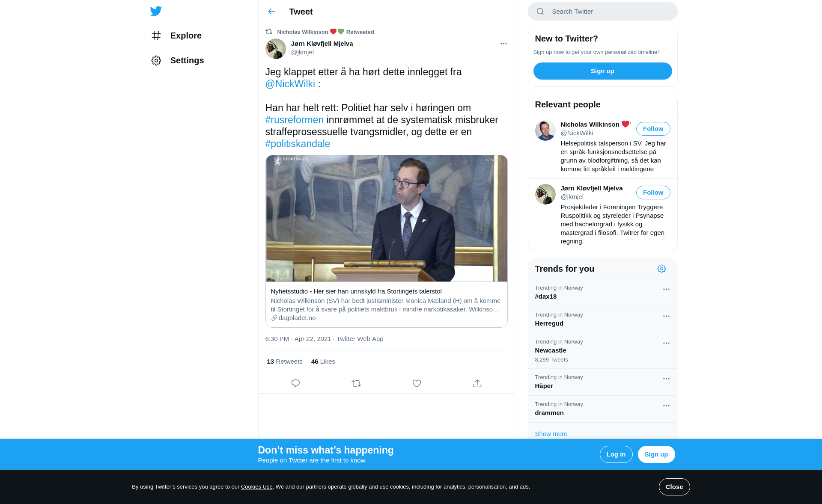Open Explore from the sidebar
The height and width of the screenshot is (504, 822).
pos(176,36)
